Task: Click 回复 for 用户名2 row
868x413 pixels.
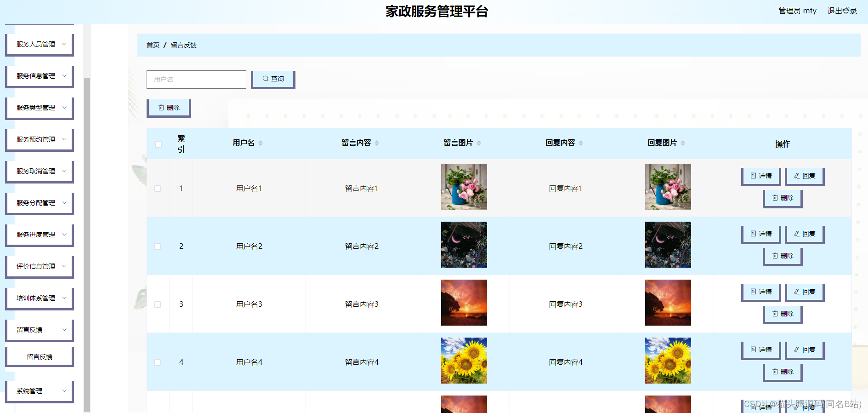Action: point(805,234)
